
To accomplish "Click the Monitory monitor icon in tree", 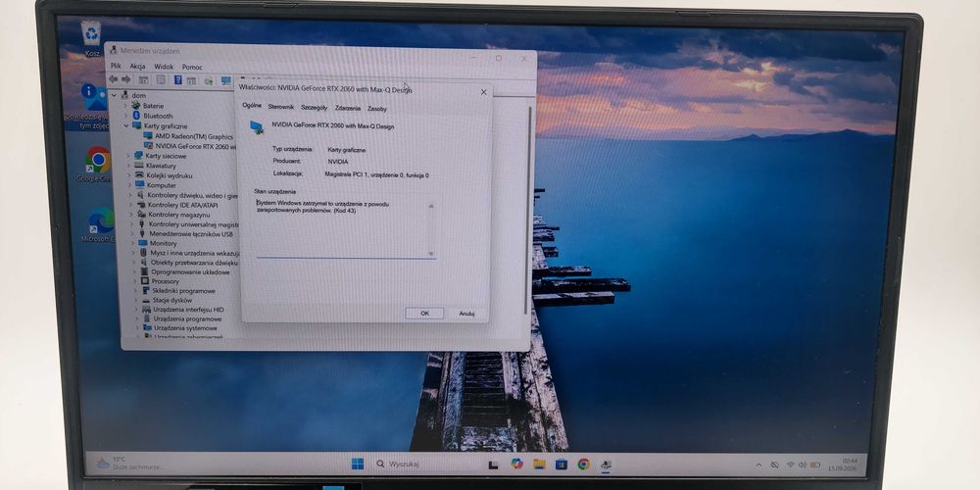I will pyautogui.click(x=142, y=243).
